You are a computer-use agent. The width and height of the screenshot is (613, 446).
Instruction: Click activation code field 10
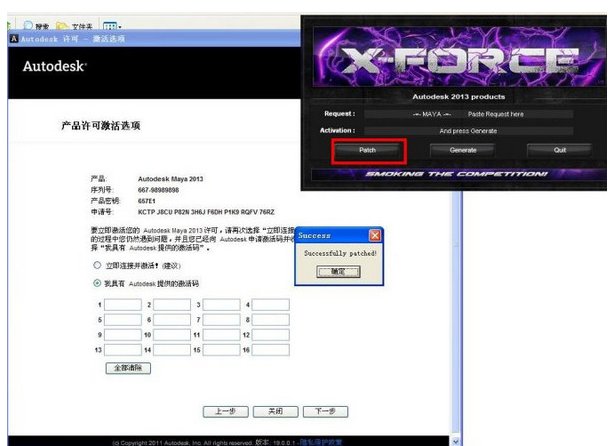tap(172, 335)
